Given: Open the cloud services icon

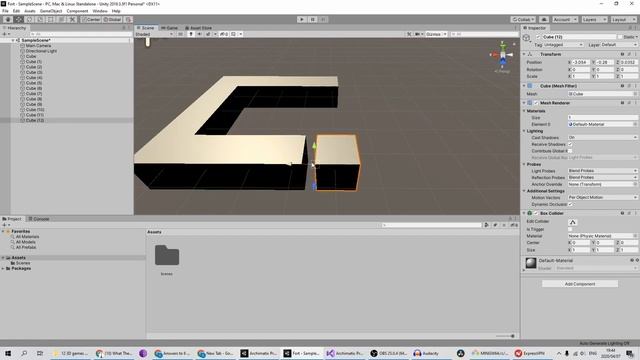Looking at the screenshot, I should click(544, 20).
